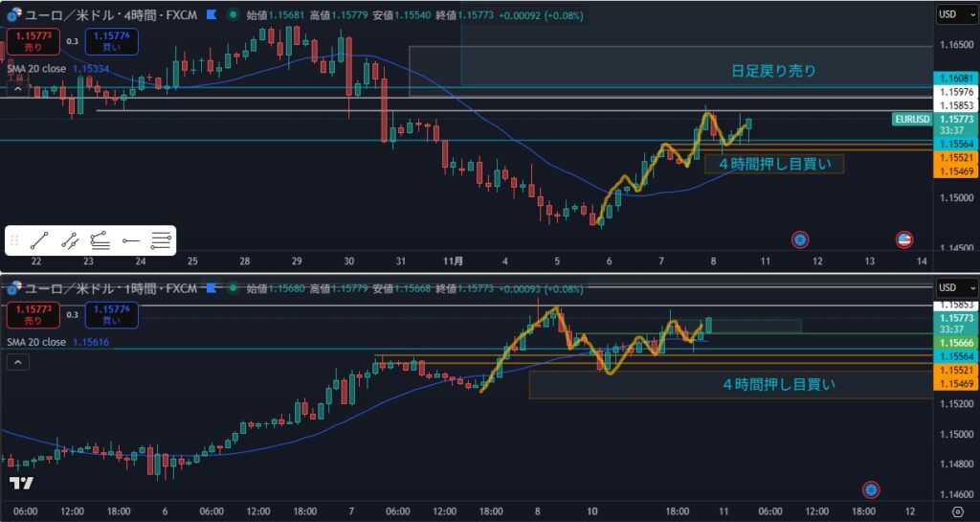Select the info line tool in floating toolbar
The width and height of the screenshot is (980, 522).
coord(70,241)
